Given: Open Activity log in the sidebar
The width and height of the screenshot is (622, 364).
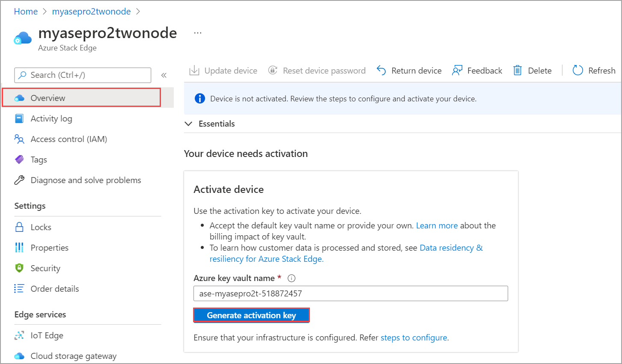Looking at the screenshot, I should point(51,118).
